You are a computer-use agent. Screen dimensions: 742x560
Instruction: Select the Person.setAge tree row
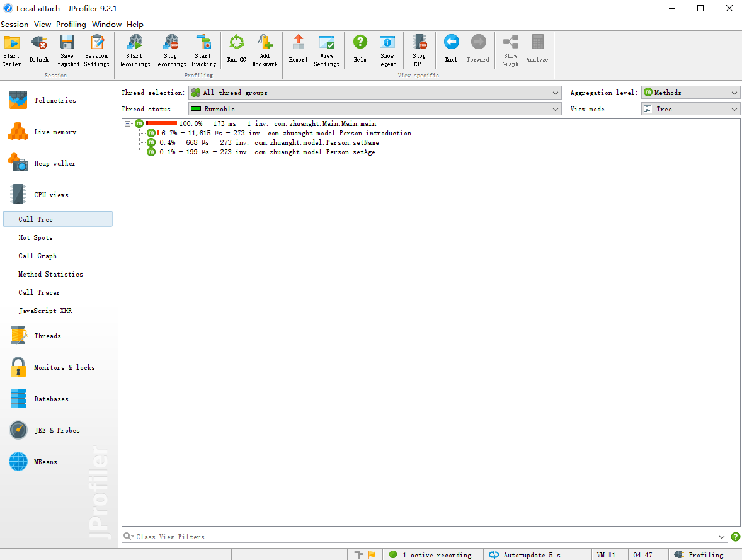(x=261, y=152)
